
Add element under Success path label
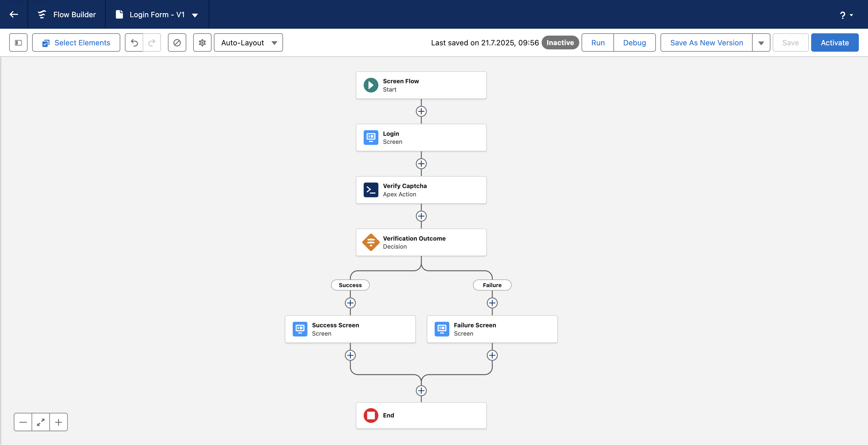click(x=350, y=303)
